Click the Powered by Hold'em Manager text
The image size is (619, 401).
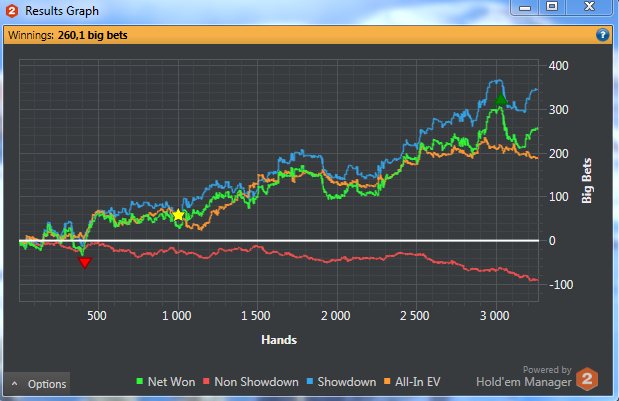(524, 377)
